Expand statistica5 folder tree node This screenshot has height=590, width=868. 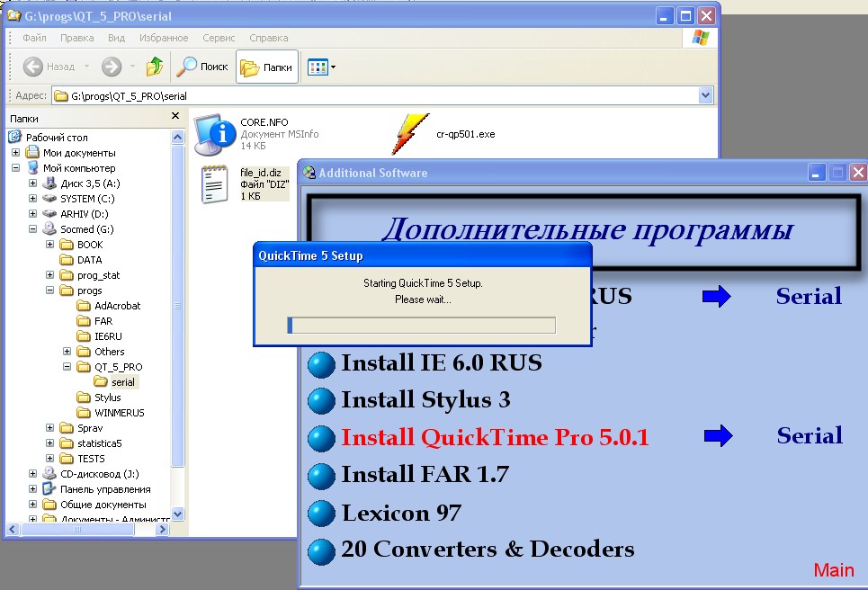49,442
